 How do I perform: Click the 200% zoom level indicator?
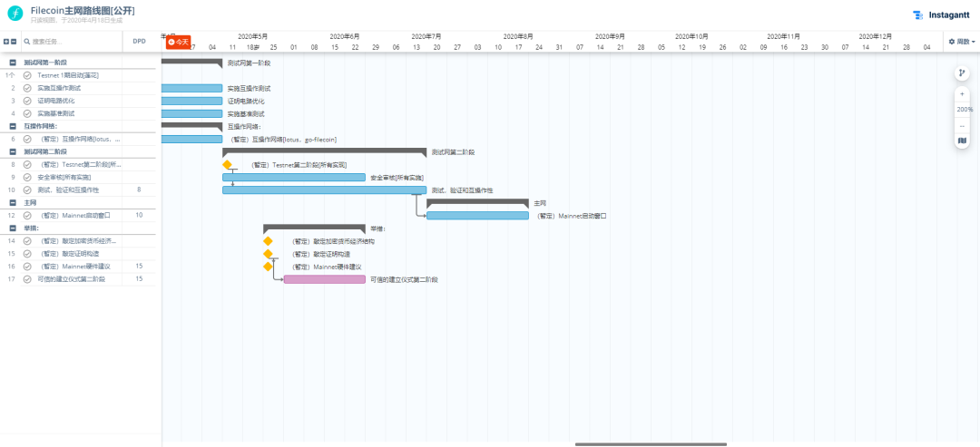tap(965, 109)
